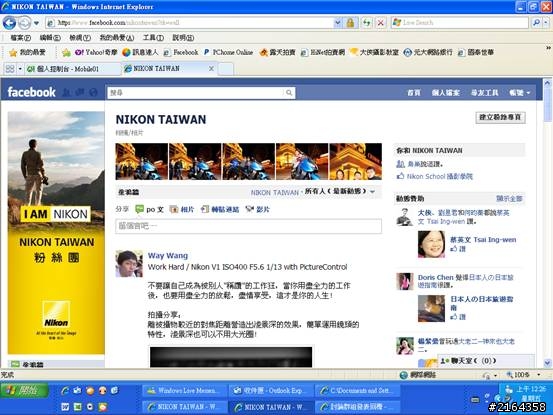Open the 說明(H) menu
The image size is (553, 415).
point(183,38)
